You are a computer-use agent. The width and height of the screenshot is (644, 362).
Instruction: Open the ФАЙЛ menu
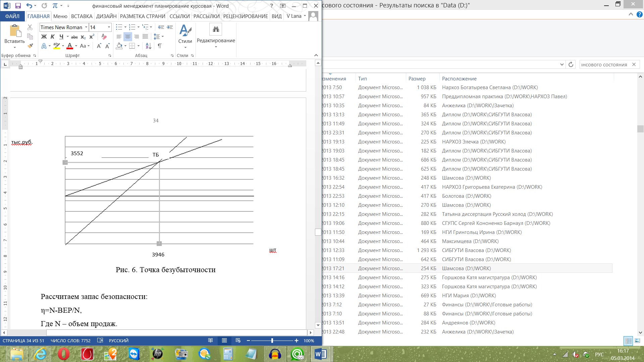[x=12, y=16]
